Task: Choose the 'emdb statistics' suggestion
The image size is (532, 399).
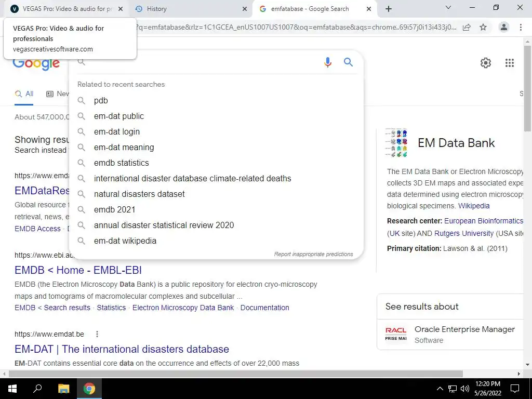Action: coord(216,163)
